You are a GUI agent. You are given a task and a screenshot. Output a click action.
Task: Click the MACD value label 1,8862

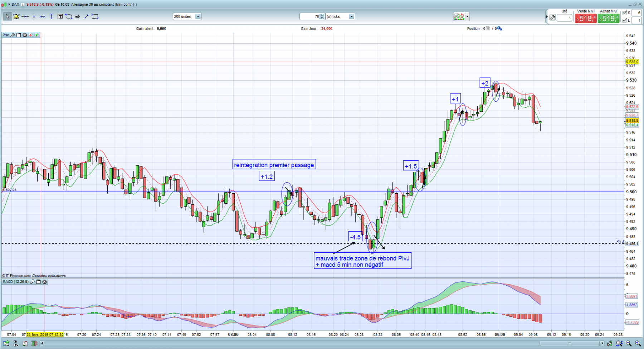coord(632,305)
